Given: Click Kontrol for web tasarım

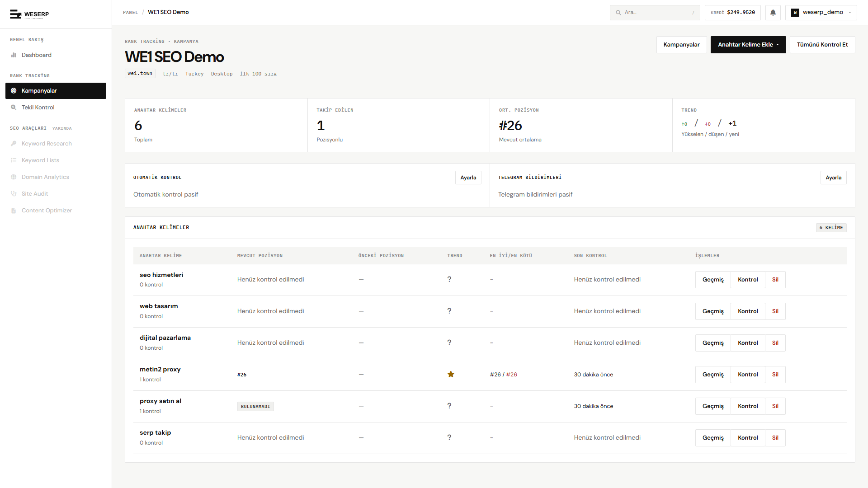Looking at the screenshot, I should point(748,311).
